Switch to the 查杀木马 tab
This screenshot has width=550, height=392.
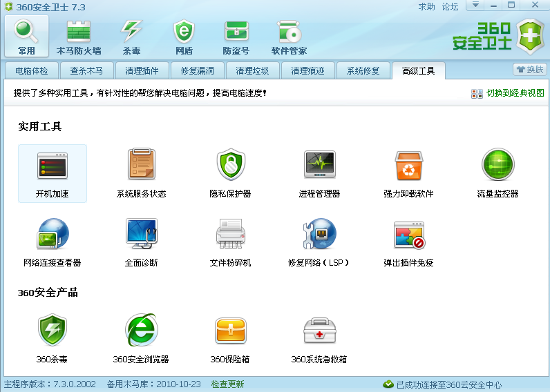click(x=86, y=71)
